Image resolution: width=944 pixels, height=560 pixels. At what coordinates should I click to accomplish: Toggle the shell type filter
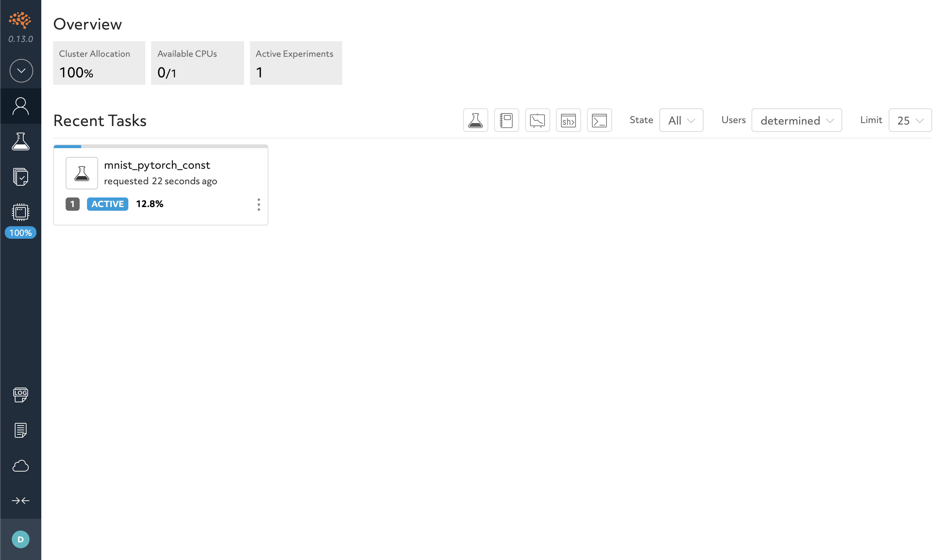click(568, 120)
